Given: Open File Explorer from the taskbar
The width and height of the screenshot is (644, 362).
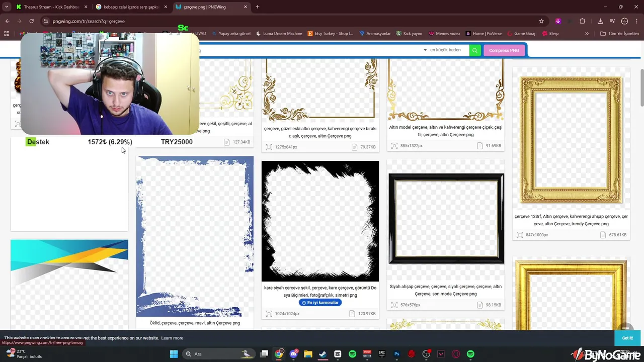Looking at the screenshot, I should tap(308, 354).
